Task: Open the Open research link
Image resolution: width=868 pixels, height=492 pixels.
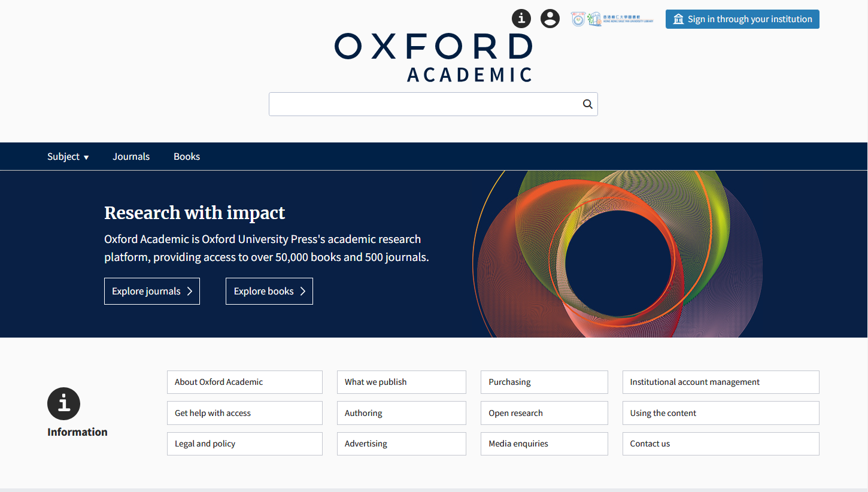Action: pos(544,413)
